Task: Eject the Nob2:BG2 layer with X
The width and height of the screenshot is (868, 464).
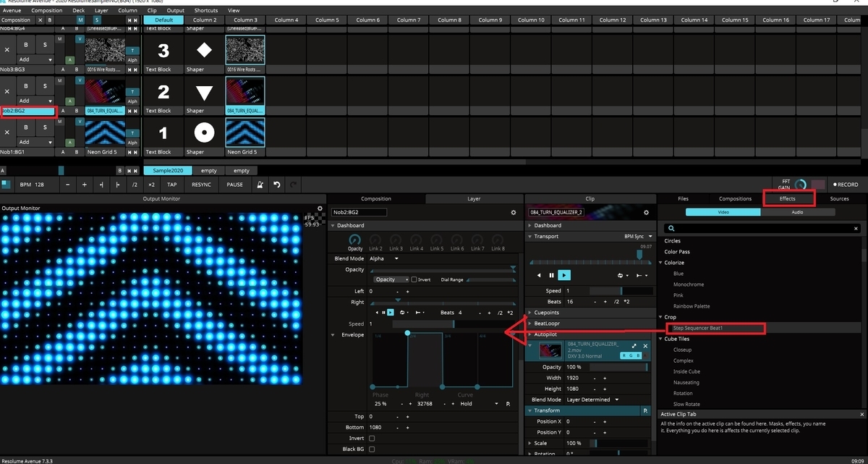Action: click(x=7, y=91)
